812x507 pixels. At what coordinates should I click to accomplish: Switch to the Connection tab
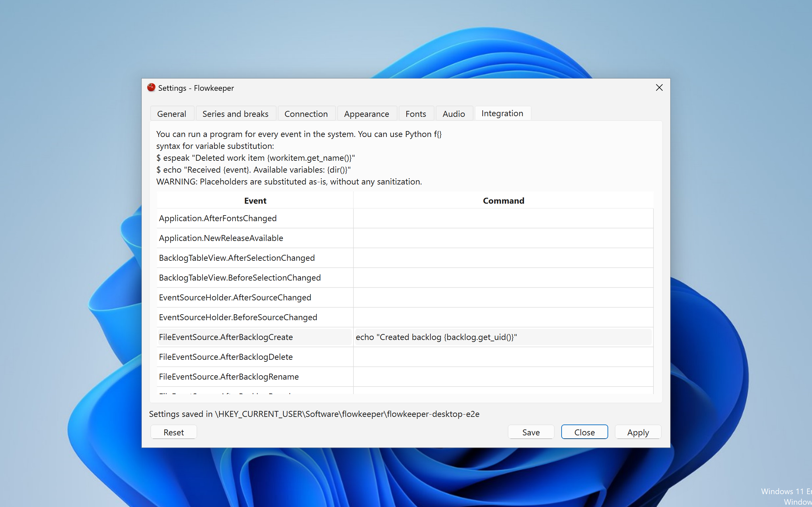pyautogui.click(x=306, y=114)
